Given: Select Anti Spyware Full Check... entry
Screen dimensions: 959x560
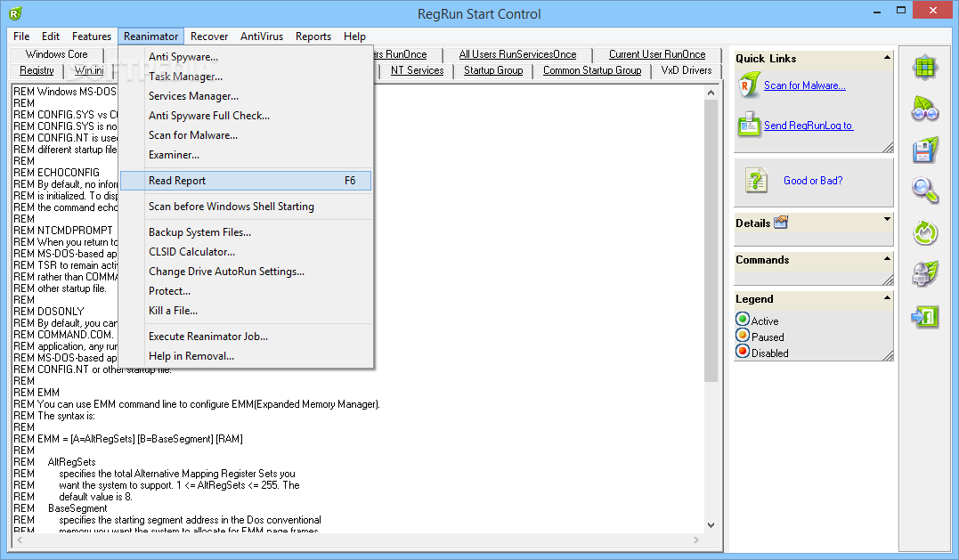Looking at the screenshot, I should click(x=246, y=116).
